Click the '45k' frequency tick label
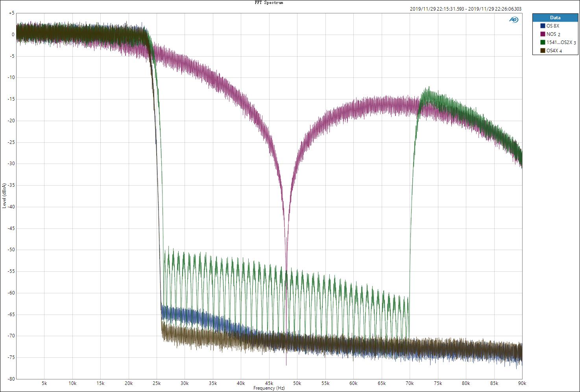Image resolution: width=580 pixels, height=392 pixels. [269, 383]
